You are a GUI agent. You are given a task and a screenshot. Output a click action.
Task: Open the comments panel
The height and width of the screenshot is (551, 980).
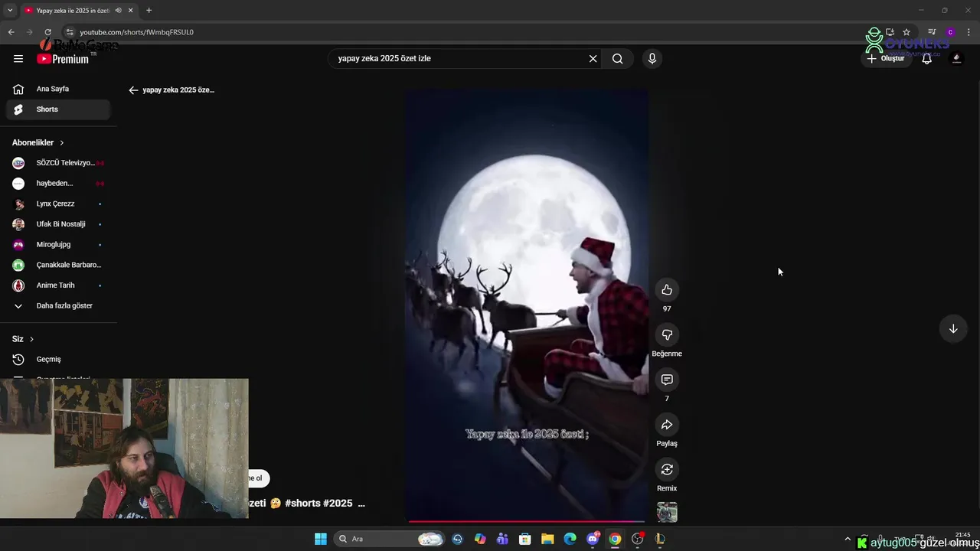(667, 380)
